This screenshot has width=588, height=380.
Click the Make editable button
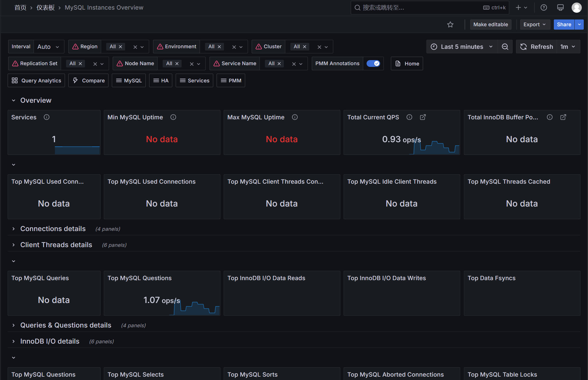point(491,25)
